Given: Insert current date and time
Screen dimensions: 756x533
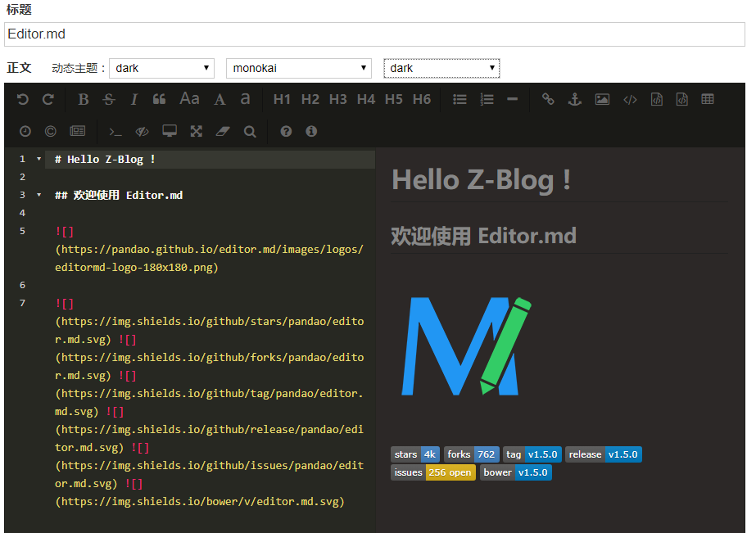Looking at the screenshot, I should pyautogui.click(x=25, y=131).
